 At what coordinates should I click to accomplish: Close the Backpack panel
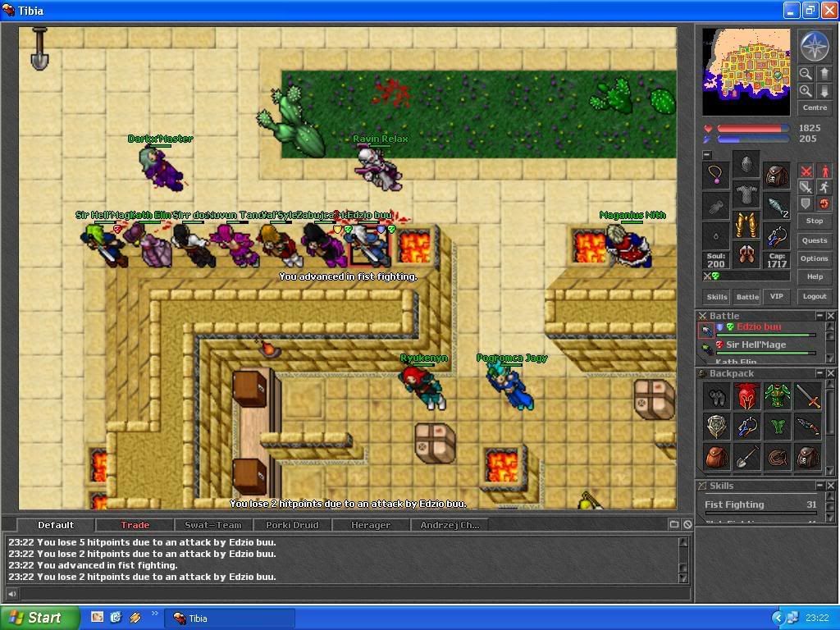coord(830,373)
